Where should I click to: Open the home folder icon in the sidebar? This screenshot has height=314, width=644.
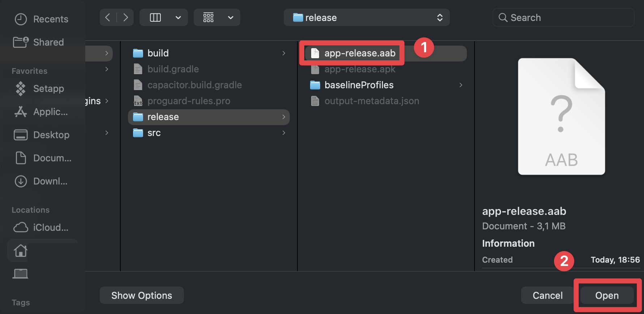click(x=21, y=251)
